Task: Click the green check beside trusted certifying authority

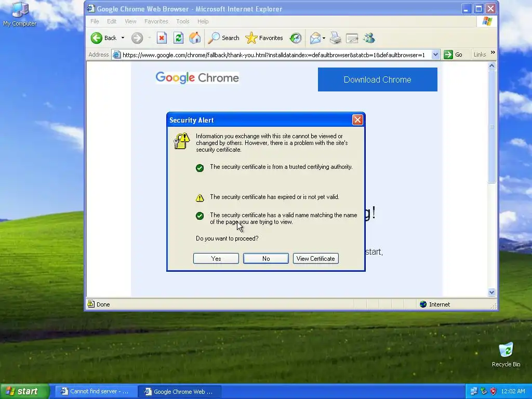Action: pyautogui.click(x=200, y=168)
